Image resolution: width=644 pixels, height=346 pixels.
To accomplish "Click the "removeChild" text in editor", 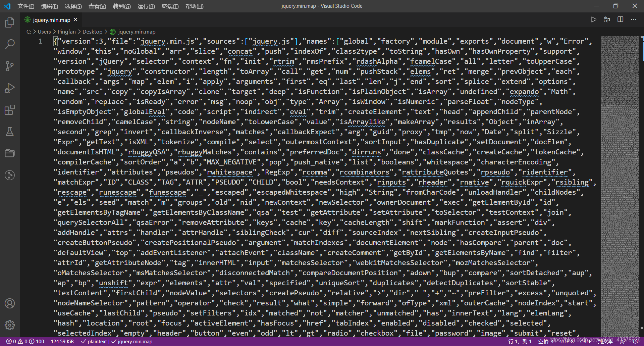I will pyautogui.click(x=80, y=122).
